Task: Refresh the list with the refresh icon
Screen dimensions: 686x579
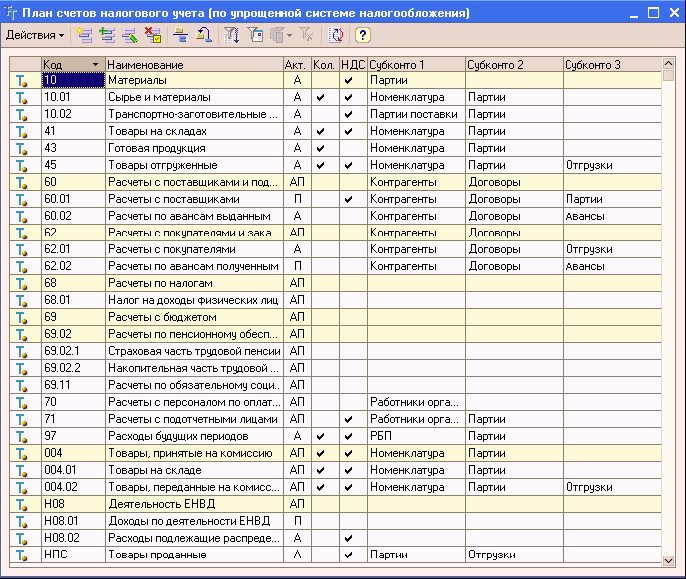Action: [336, 35]
